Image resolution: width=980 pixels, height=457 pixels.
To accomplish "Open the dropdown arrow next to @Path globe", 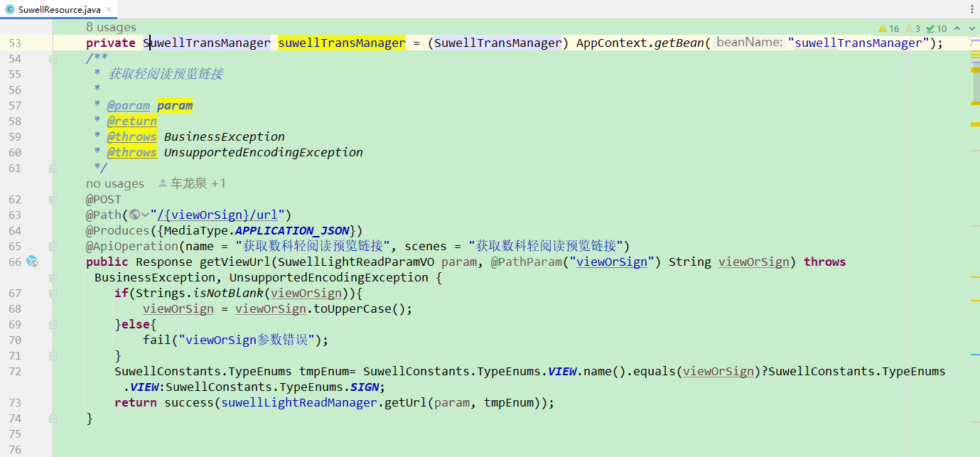I will 145,215.
